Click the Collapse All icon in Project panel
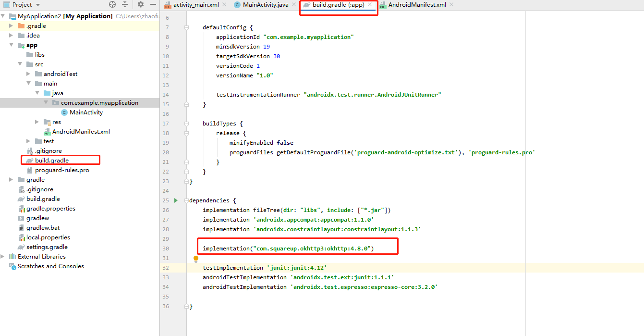 click(x=125, y=5)
